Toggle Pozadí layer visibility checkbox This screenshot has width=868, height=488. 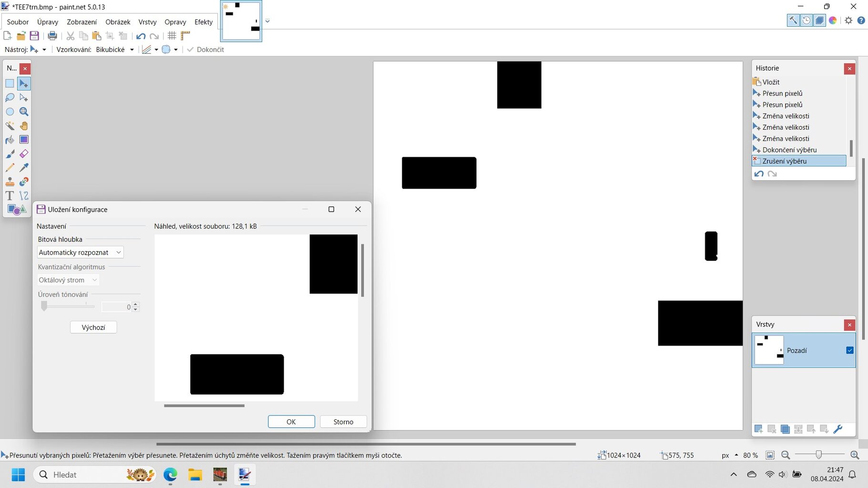(x=849, y=350)
